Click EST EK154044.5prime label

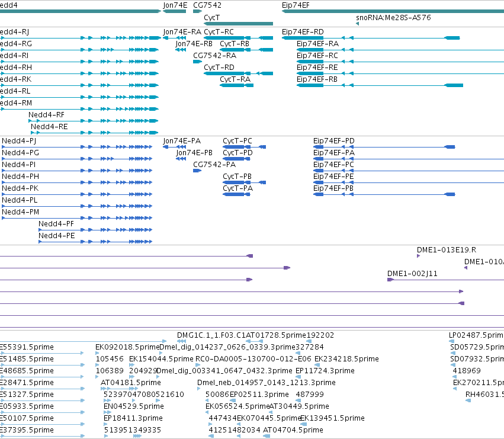(161, 359)
